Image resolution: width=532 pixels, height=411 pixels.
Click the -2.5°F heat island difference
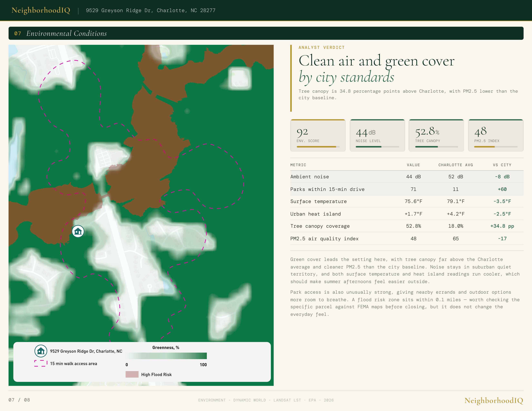tap(502, 214)
